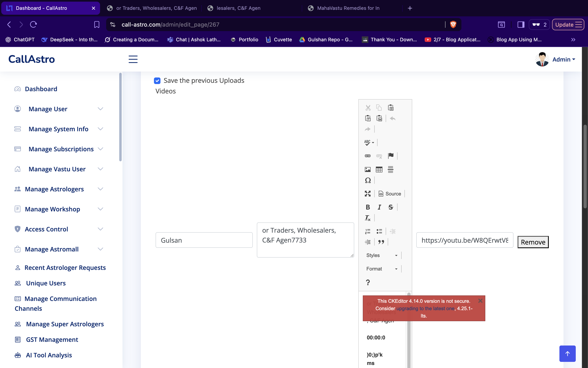Close the CKEditor security warning
Image resolution: width=588 pixels, height=368 pixels.
pyautogui.click(x=480, y=301)
